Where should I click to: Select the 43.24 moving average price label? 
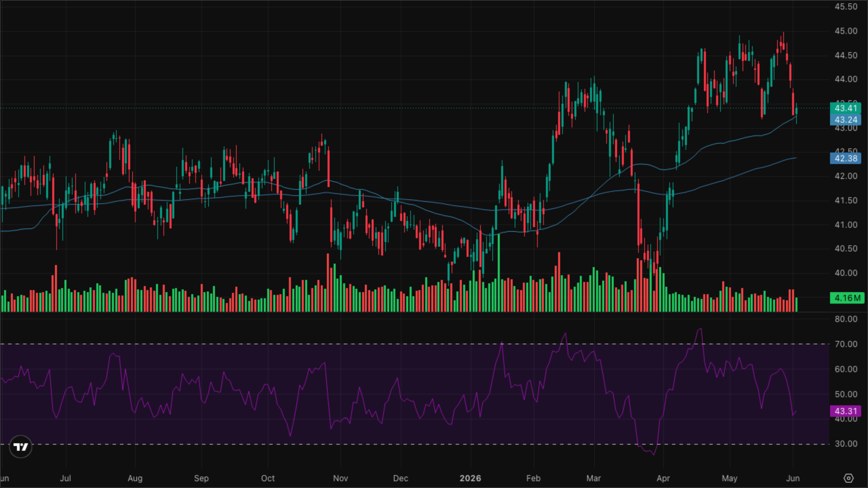click(846, 120)
